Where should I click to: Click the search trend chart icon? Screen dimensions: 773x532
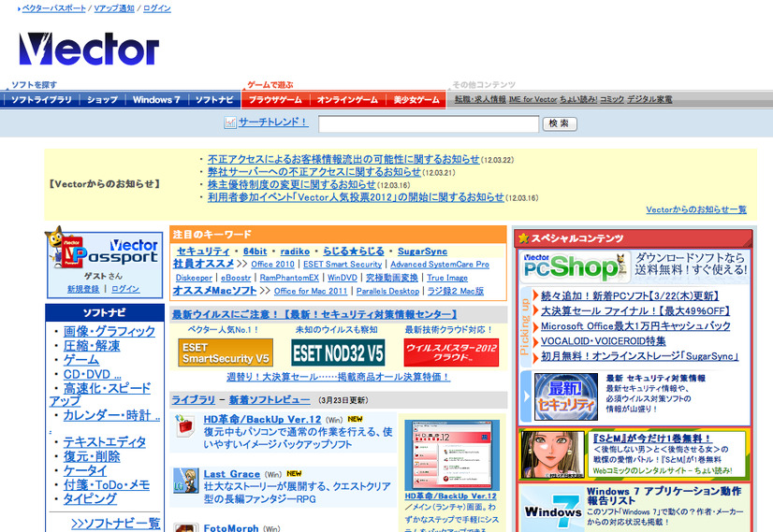tap(229, 122)
